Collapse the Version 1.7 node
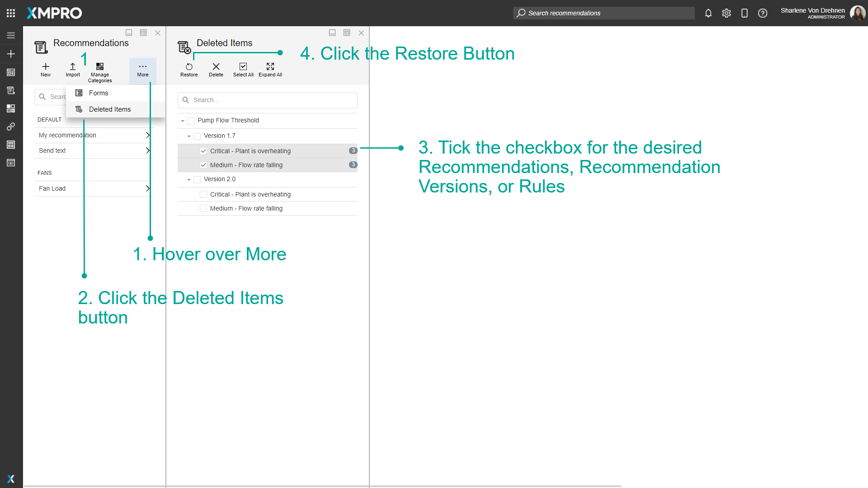Screen dimensions: 868x488 [x=189, y=136]
